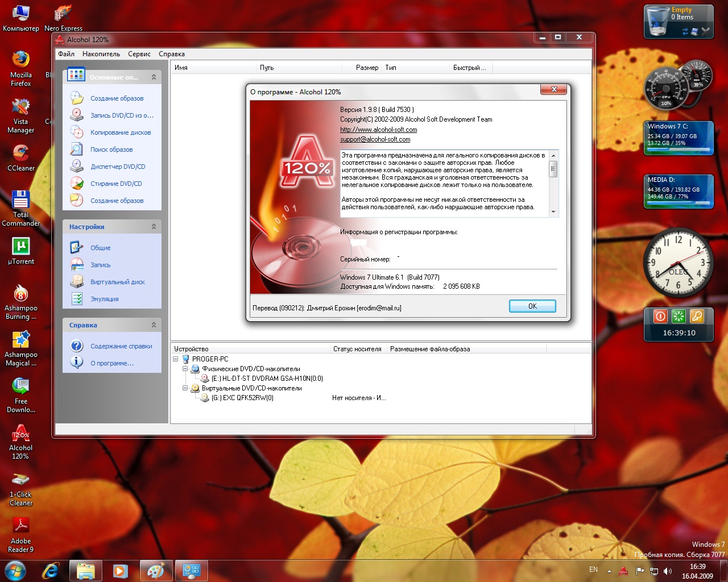The width and height of the screenshot is (728, 582).
Task: Open Internet Explorer from taskbar
Action: [51, 571]
